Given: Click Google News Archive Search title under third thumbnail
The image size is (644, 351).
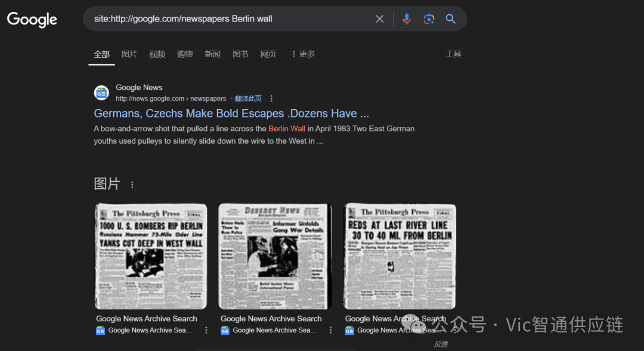Looking at the screenshot, I should click(x=395, y=319).
